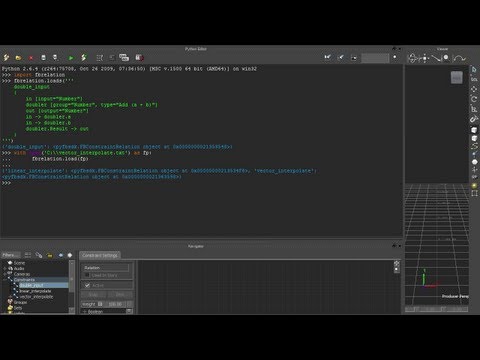Select the Groups node in Navigator tree
Image resolution: width=480 pixels, height=360 pixels.
pos(20,302)
